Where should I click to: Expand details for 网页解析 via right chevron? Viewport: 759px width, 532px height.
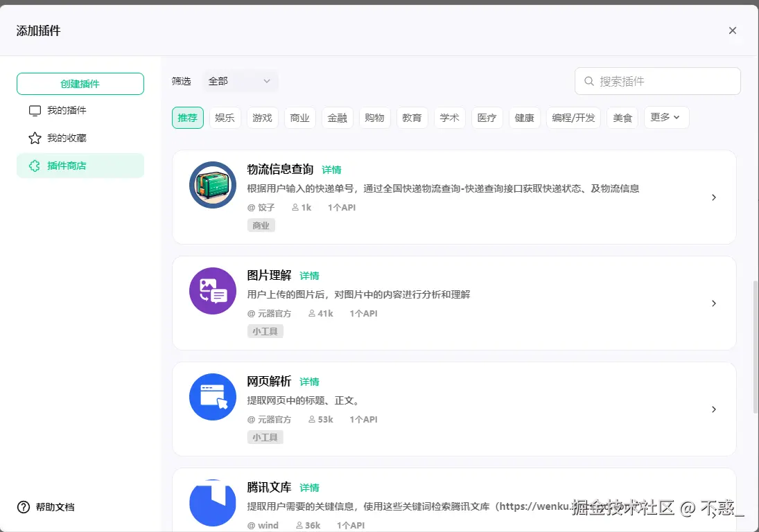point(714,409)
